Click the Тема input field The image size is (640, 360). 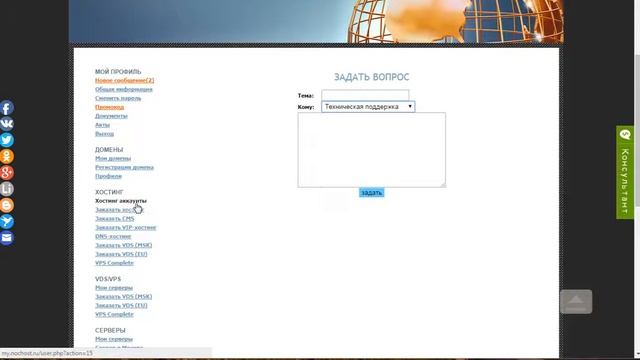[365, 95]
